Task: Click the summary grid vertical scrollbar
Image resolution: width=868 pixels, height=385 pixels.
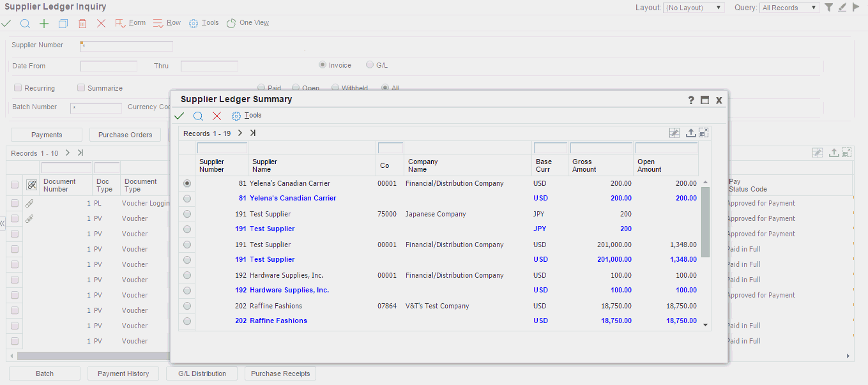Action: pyautogui.click(x=705, y=223)
